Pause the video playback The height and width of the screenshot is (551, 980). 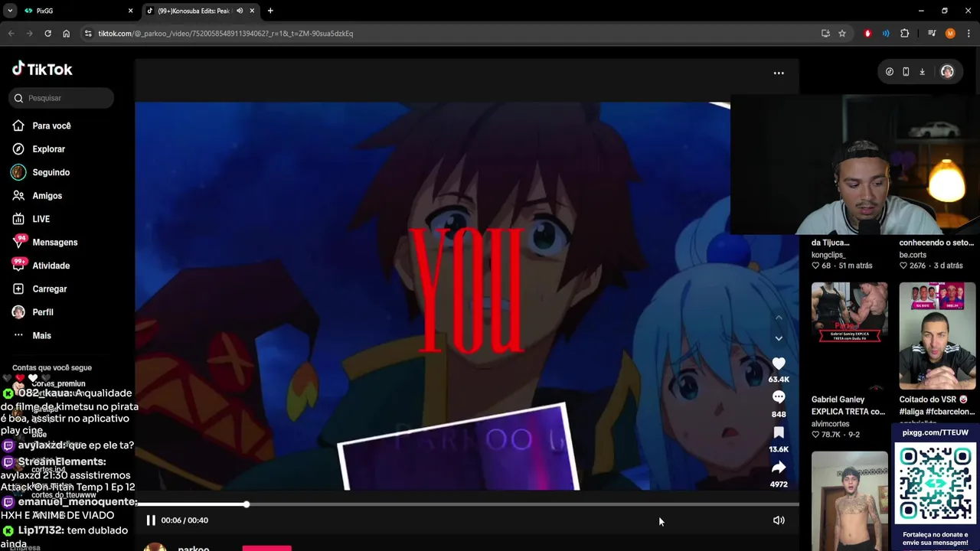click(151, 520)
